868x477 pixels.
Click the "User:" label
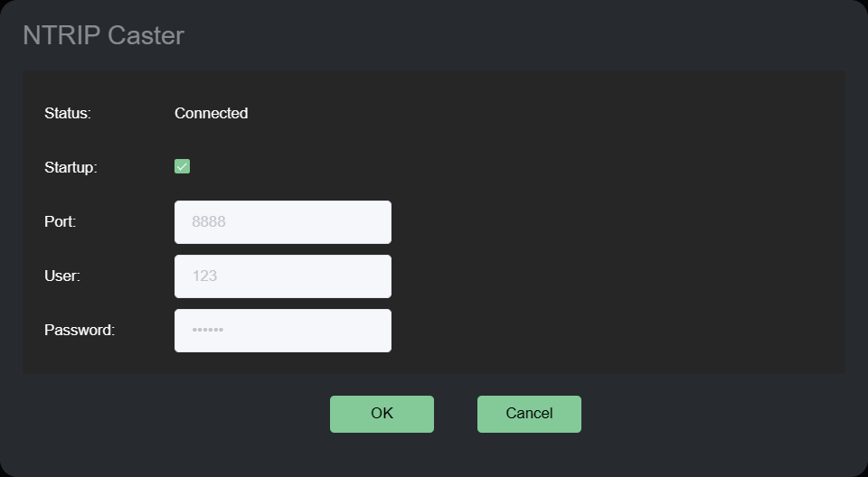pyautogui.click(x=62, y=276)
